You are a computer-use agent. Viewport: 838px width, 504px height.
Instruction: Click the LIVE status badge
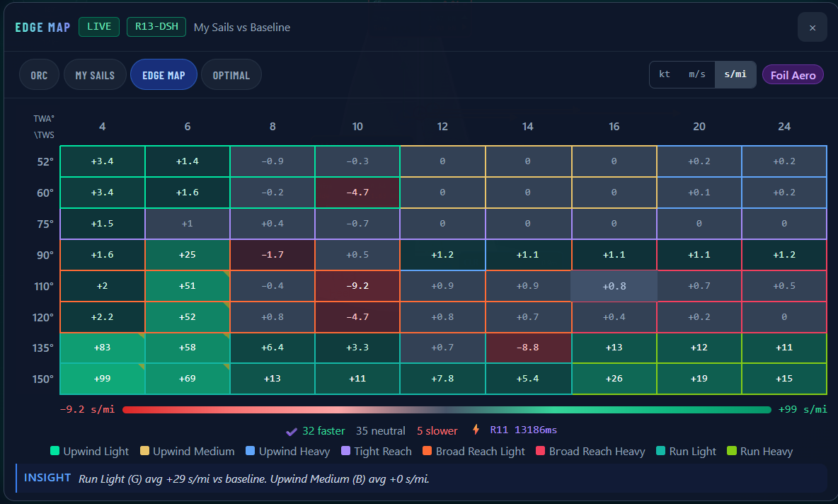coord(99,27)
